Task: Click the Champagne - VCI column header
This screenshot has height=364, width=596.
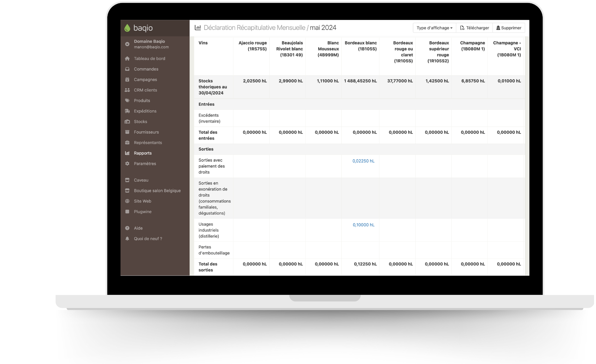Action: [507, 49]
